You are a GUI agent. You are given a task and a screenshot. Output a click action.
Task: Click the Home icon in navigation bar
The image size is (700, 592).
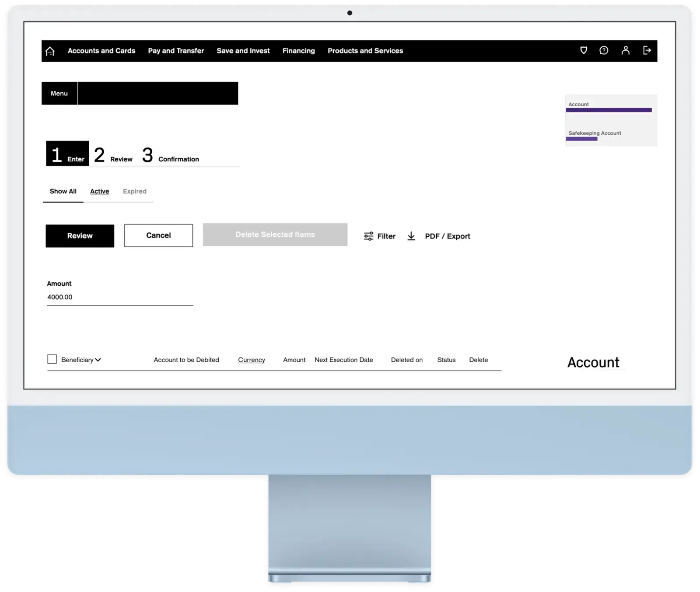[x=49, y=50]
